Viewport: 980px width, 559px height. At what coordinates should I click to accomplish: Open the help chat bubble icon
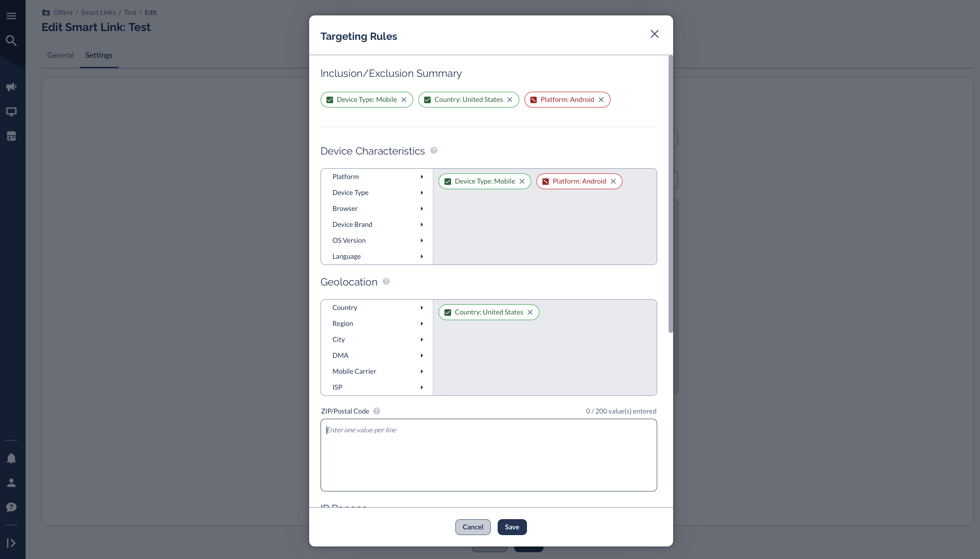point(11,507)
